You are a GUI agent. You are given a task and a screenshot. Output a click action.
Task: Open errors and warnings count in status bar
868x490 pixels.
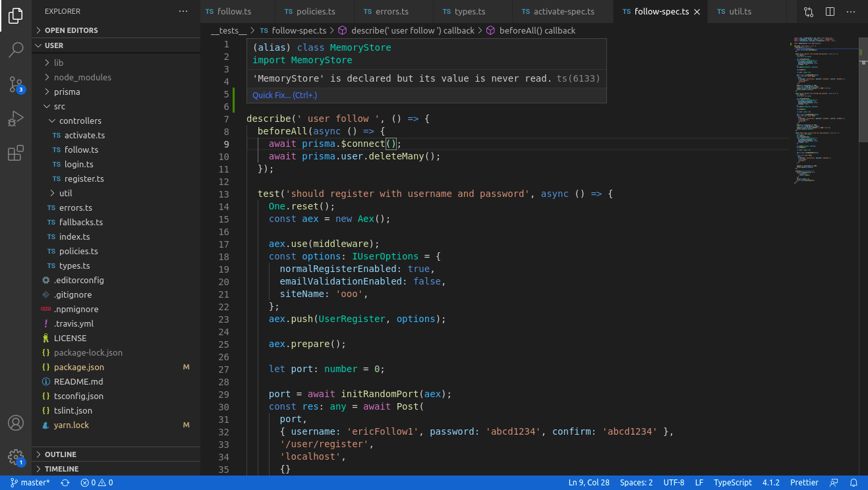coord(96,483)
